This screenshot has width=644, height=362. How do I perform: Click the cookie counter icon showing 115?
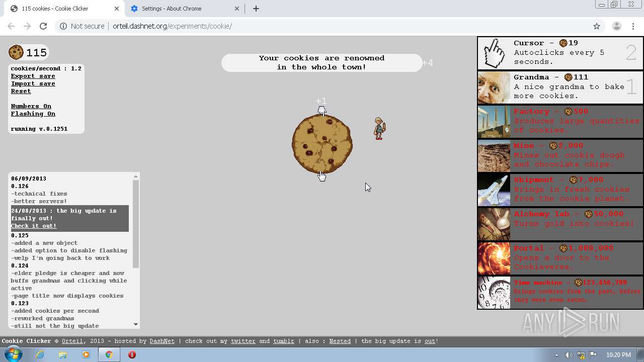[x=16, y=52]
